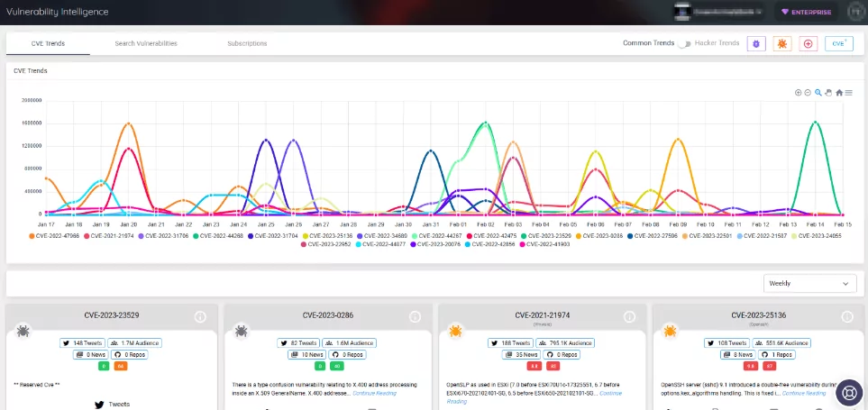Image resolution: width=868 pixels, height=410 pixels.
Task: Click the 82 Tweets badge
Action: point(298,343)
